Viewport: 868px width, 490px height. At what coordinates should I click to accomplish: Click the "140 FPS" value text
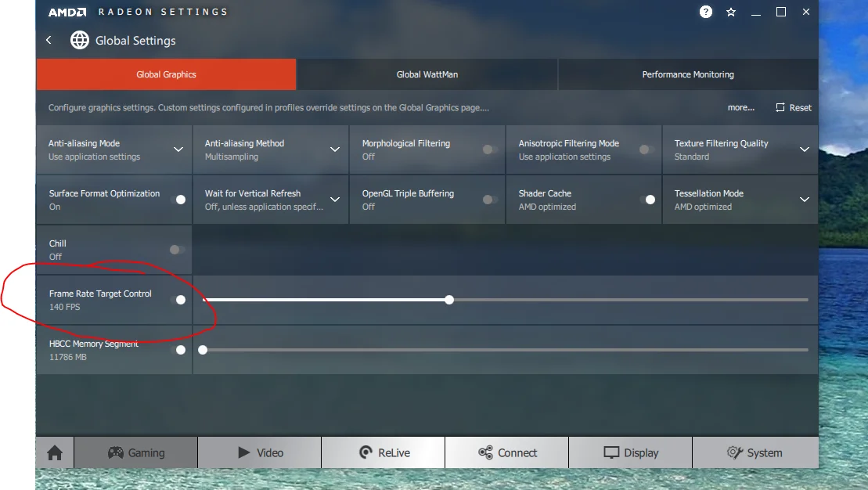click(x=65, y=307)
